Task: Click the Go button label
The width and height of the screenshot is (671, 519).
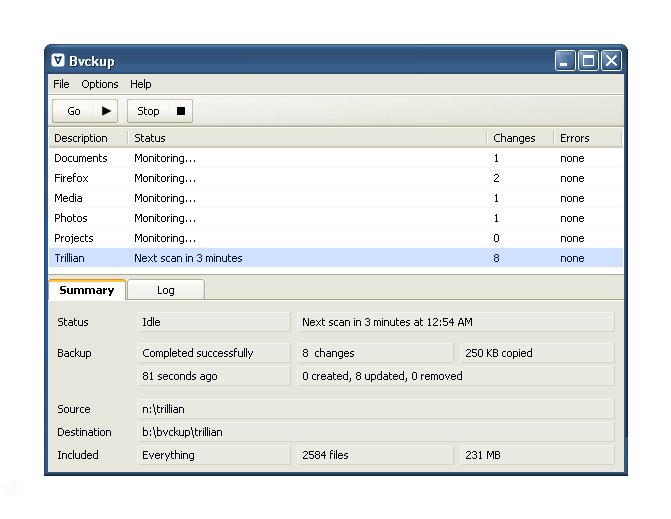Action: click(x=74, y=111)
